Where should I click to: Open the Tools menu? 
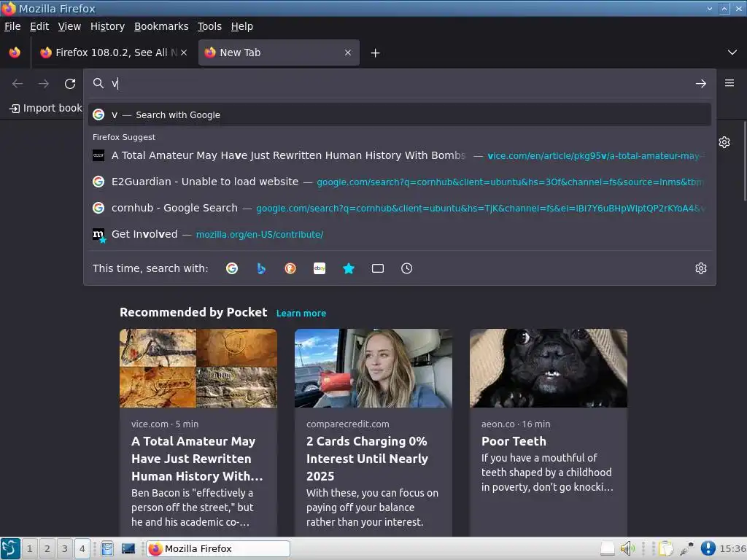pyautogui.click(x=209, y=26)
